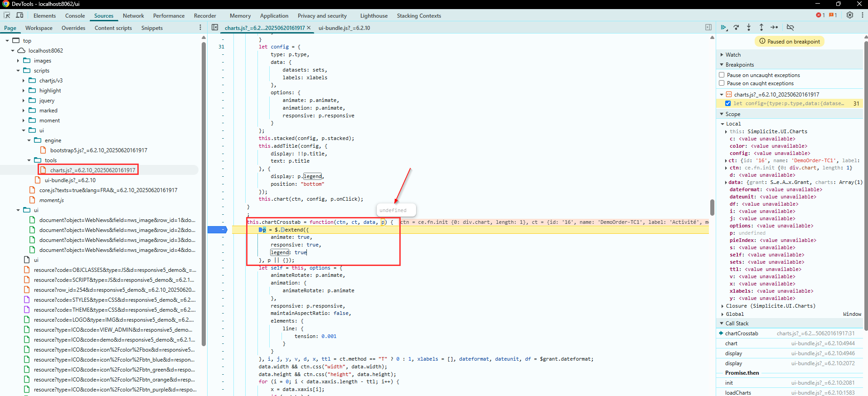868x396 pixels.
Task: Open DevTools settings gear
Action: pyautogui.click(x=850, y=15)
